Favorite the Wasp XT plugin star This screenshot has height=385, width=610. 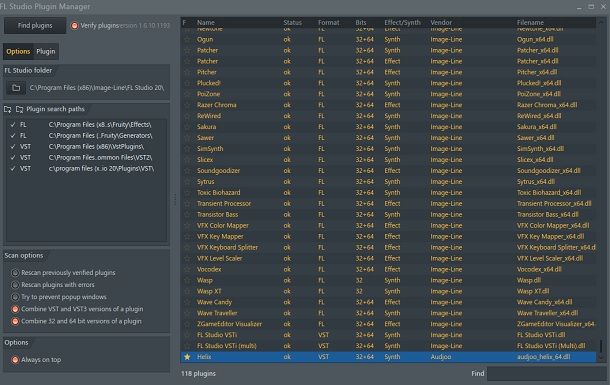coord(188,291)
